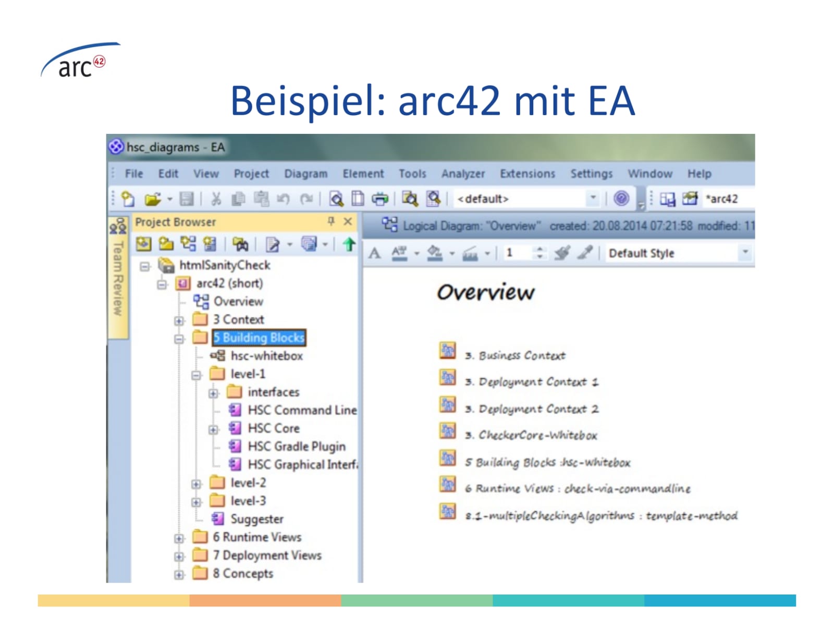Collapse the arc42 (short) node
Image resolution: width=834 pixels, height=644 pixels.
click(162, 284)
